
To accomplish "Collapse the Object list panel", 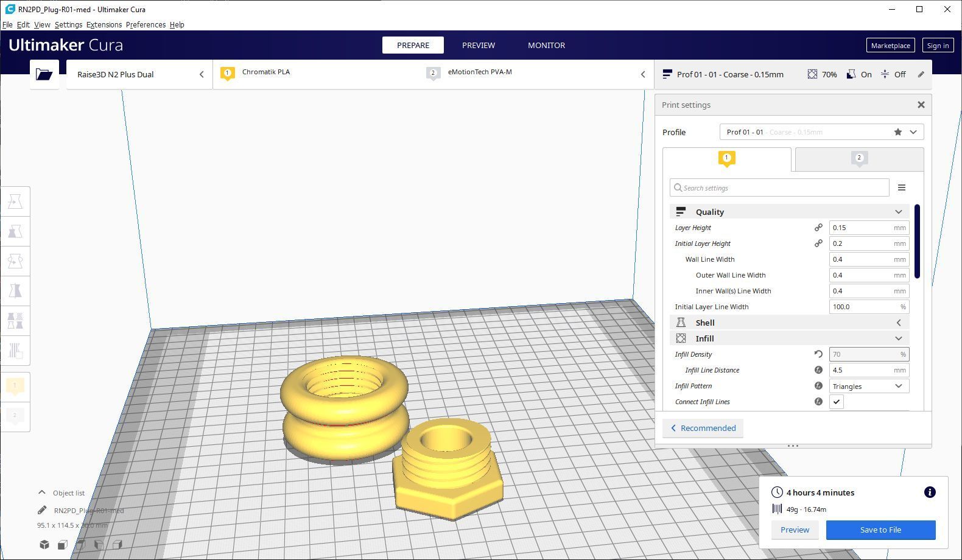I will pos(42,492).
